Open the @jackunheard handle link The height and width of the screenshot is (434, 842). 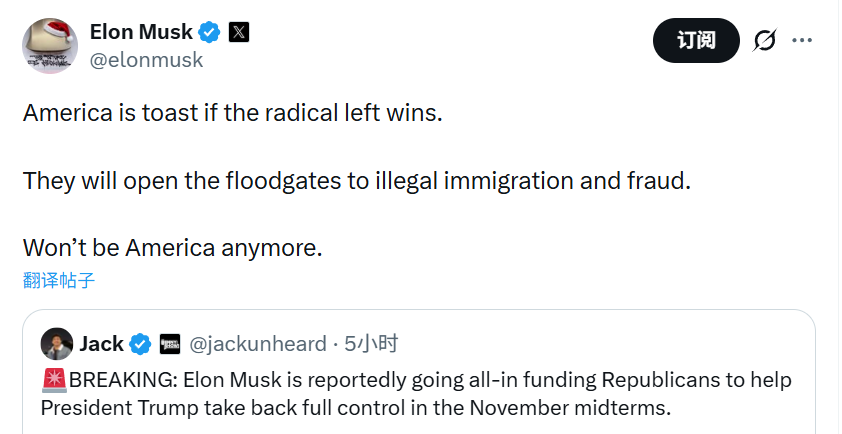pos(258,344)
